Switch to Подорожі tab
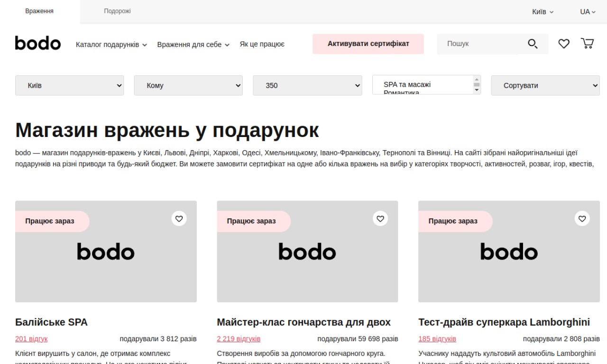Viewport: 607px width, 364px height. coord(117,11)
